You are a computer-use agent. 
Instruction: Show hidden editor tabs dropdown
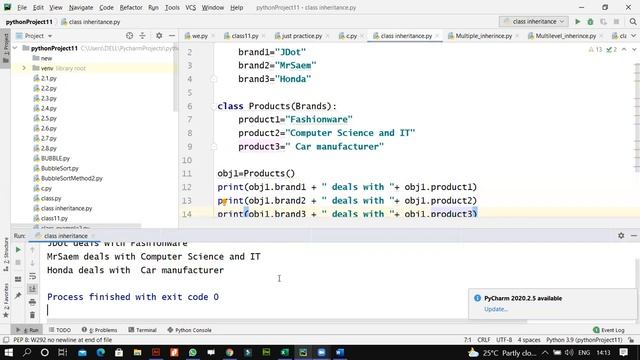coord(634,36)
